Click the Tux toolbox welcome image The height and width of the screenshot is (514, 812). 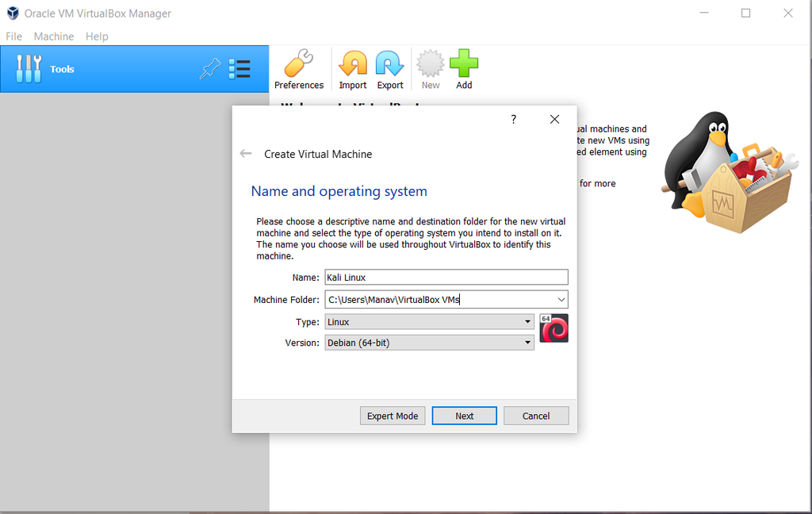pos(731,171)
